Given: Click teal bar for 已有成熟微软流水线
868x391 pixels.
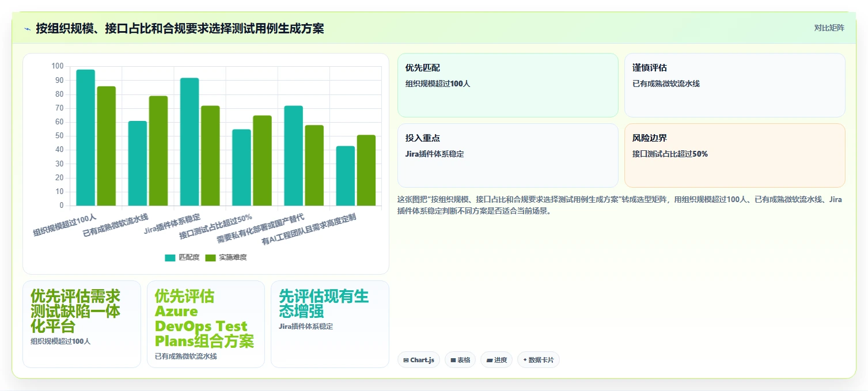Looking at the screenshot, I should coord(138,163).
